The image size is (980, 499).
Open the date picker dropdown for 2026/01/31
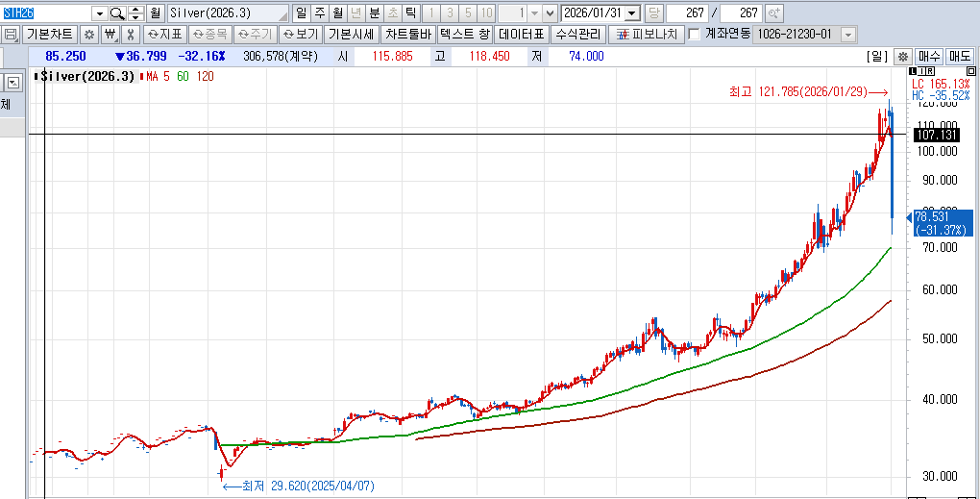(632, 13)
